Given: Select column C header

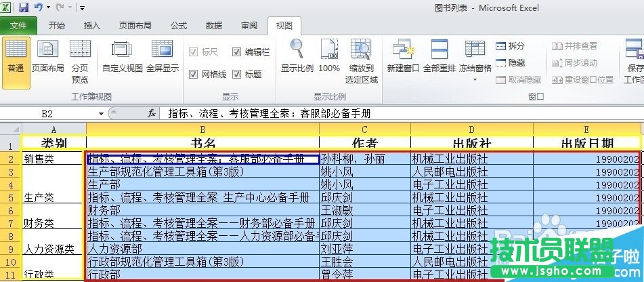Looking at the screenshot, I should [x=365, y=129].
